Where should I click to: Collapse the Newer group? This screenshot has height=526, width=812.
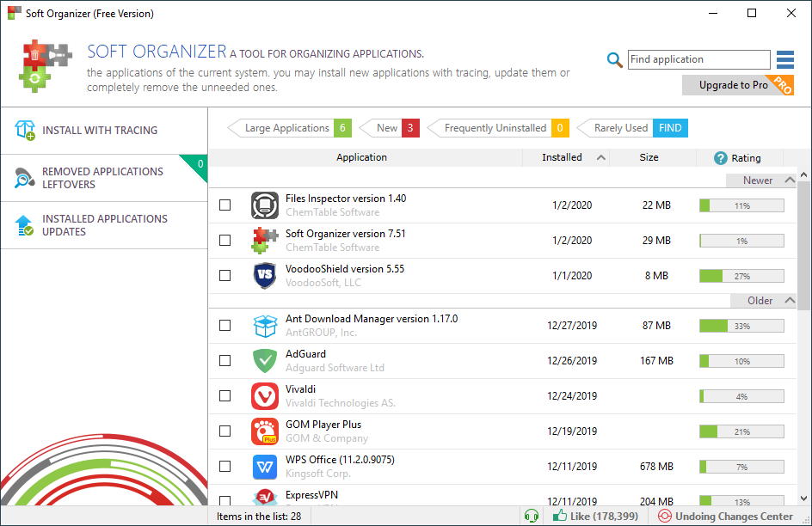790,180
